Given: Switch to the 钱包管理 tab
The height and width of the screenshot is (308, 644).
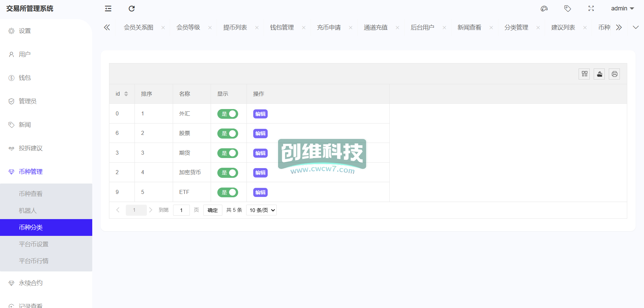Looking at the screenshot, I should (x=282, y=28).
